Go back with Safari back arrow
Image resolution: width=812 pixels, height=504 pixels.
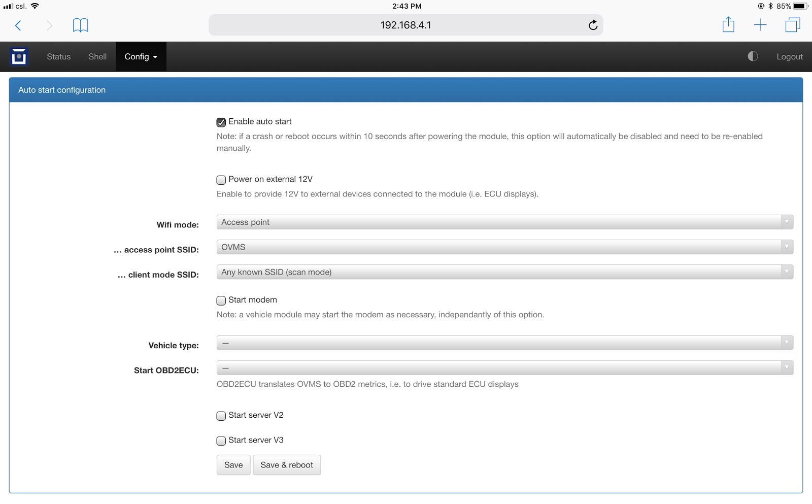(18, 25)
